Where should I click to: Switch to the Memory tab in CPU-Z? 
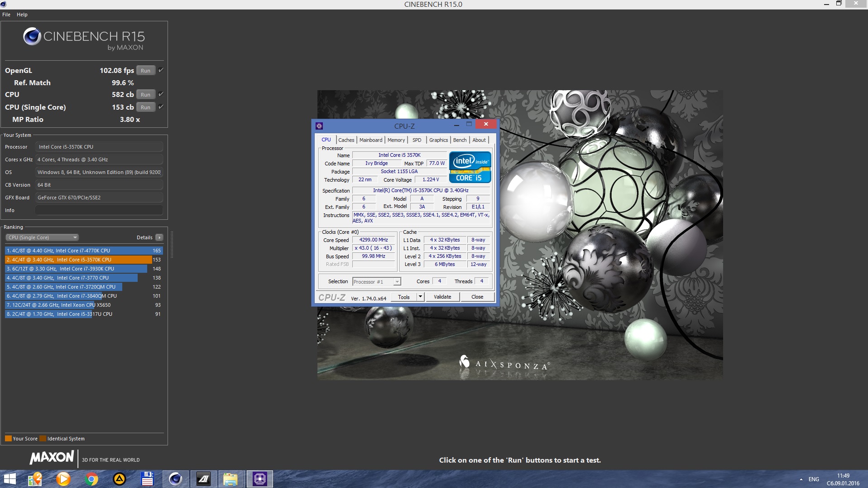click(x=396, y=140)
